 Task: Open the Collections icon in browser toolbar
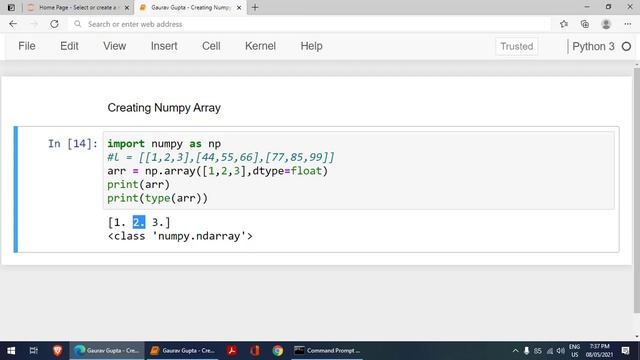coord(584,24)
